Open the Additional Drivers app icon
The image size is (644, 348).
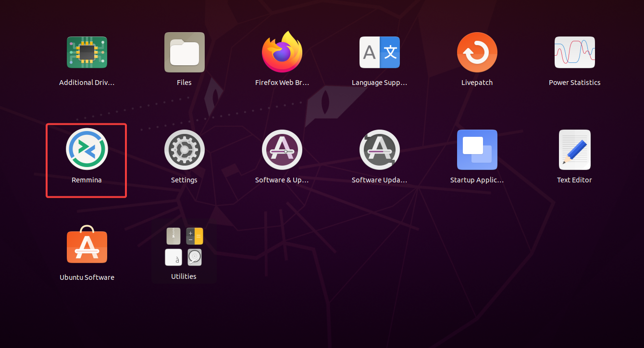click(87, 52)
